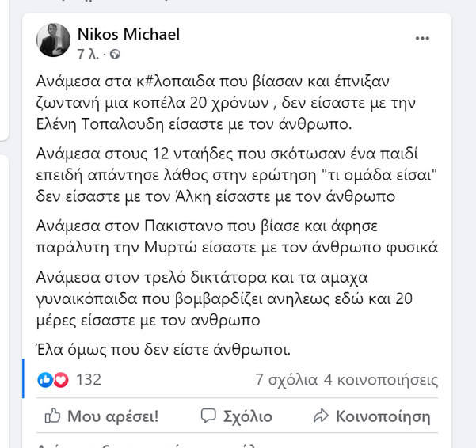This screenshot has height=448, width=476.
Task: Click the post timestamp 7 λ.
Action: click(x=89, y=55)
